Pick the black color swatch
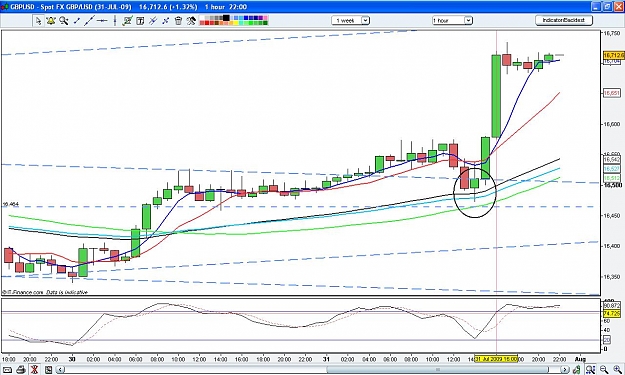 pos(226,18)
